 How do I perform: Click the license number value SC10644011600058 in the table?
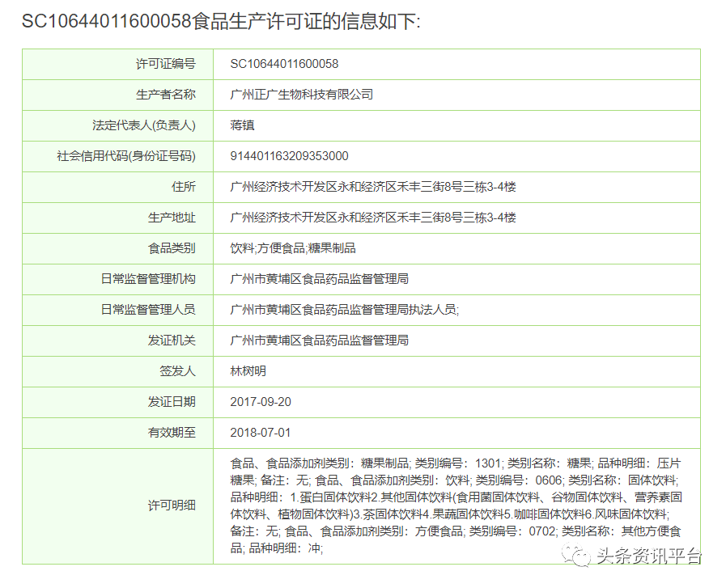coord(284,64)
